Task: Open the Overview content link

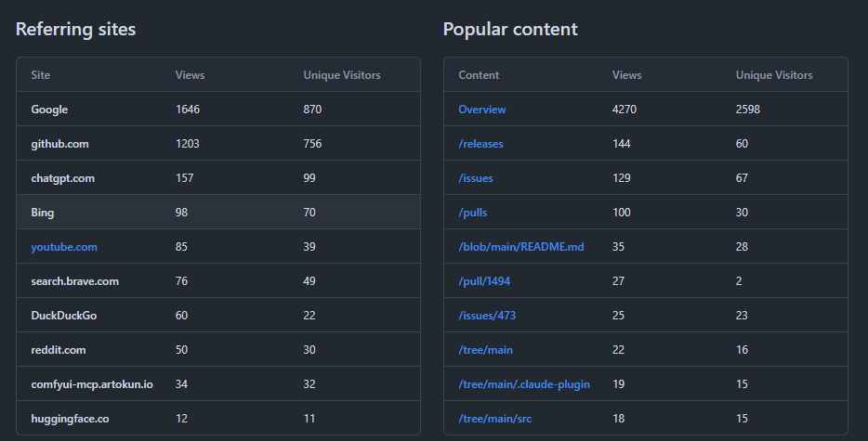Action: (481, 110)
